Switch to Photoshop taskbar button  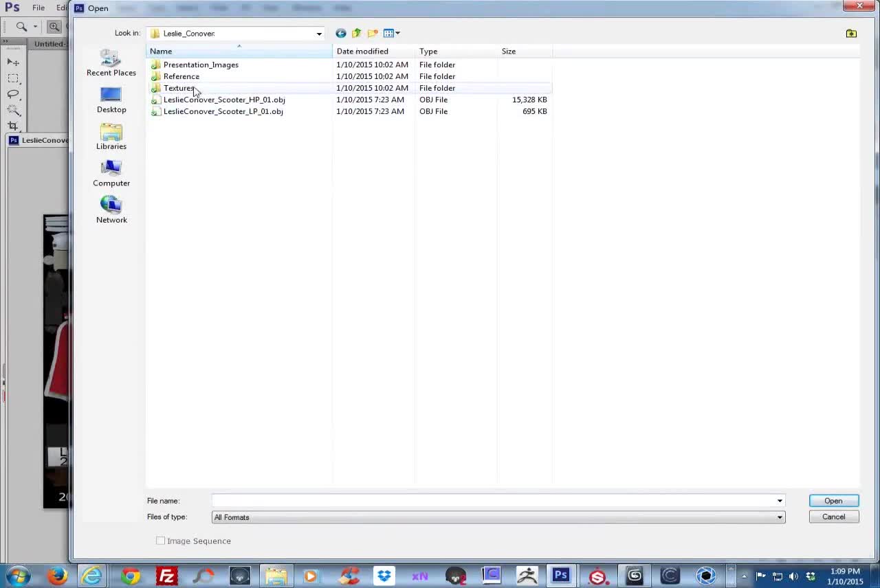(x=561, y=576)
